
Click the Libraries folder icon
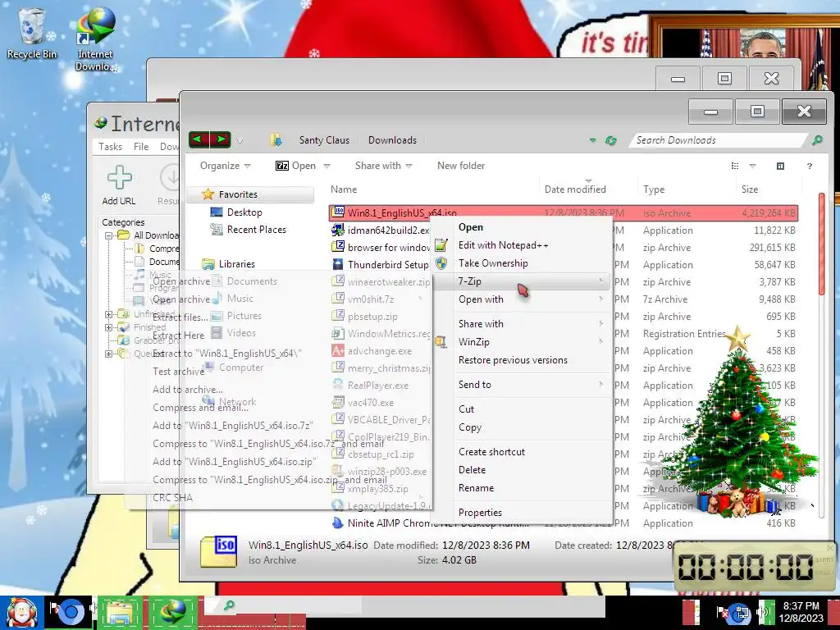(208, 264)
